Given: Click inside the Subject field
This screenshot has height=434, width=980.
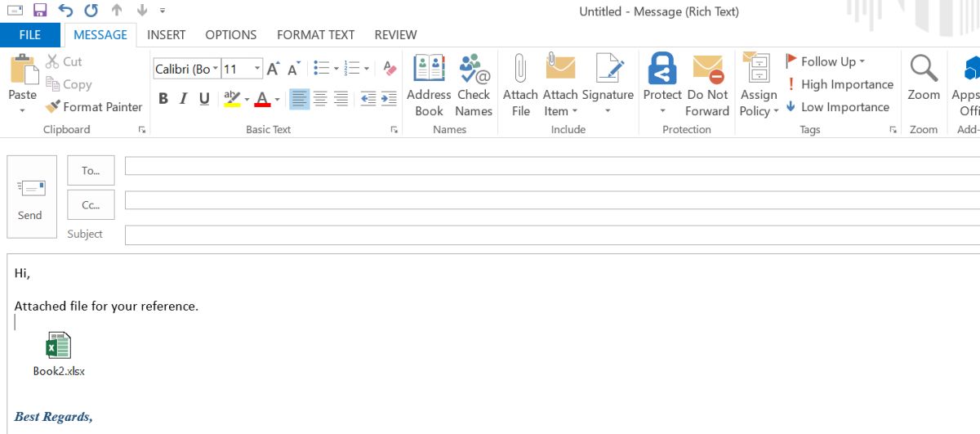Looking at the screenshot, I should tap(552, 235).
